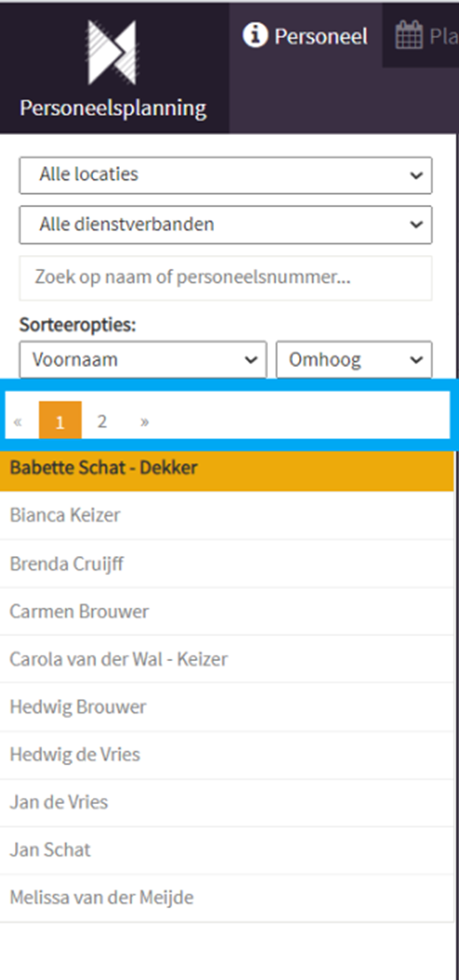Open the Alle locaties dropdown
Screen dimensions: 459x980
(226, 175)
